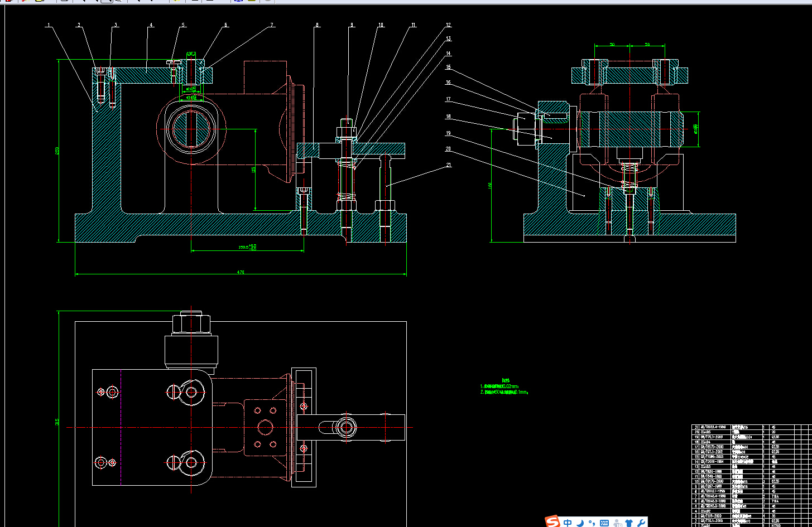Screen dimensions: 812x527
Task: Select the 259 height dimension text
Action: [x=57, y=152]
